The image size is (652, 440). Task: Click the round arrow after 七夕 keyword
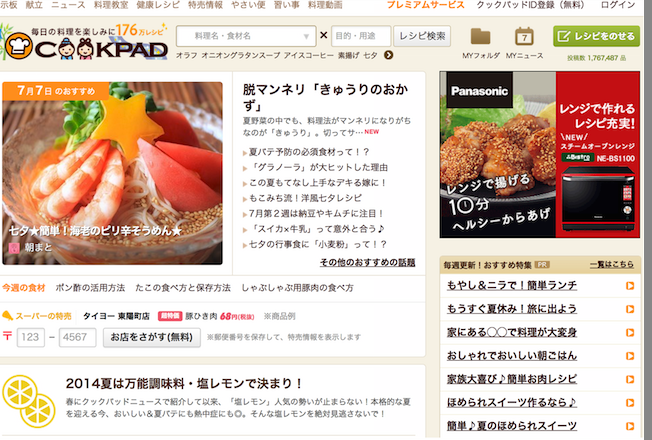pyautogui.click(x=388, y=55)
